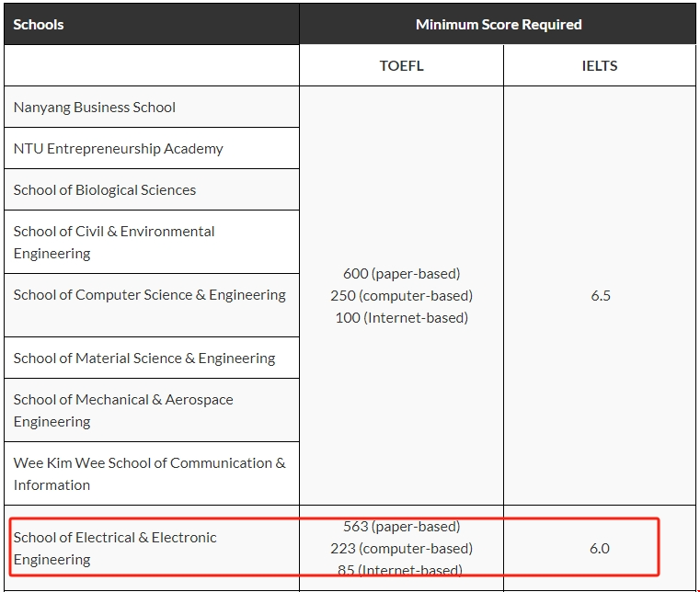
Task: Click the Minimum Score Required header
Action: point(498,25)
